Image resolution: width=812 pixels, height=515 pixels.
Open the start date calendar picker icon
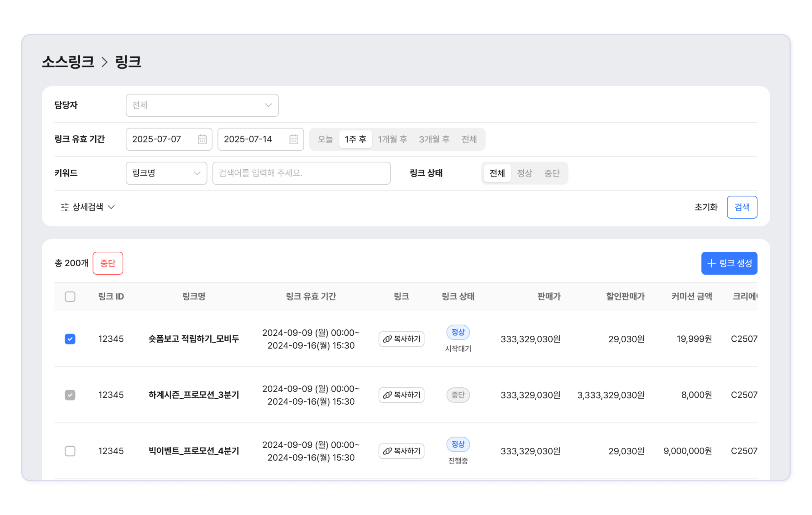(x=202, y=139)
